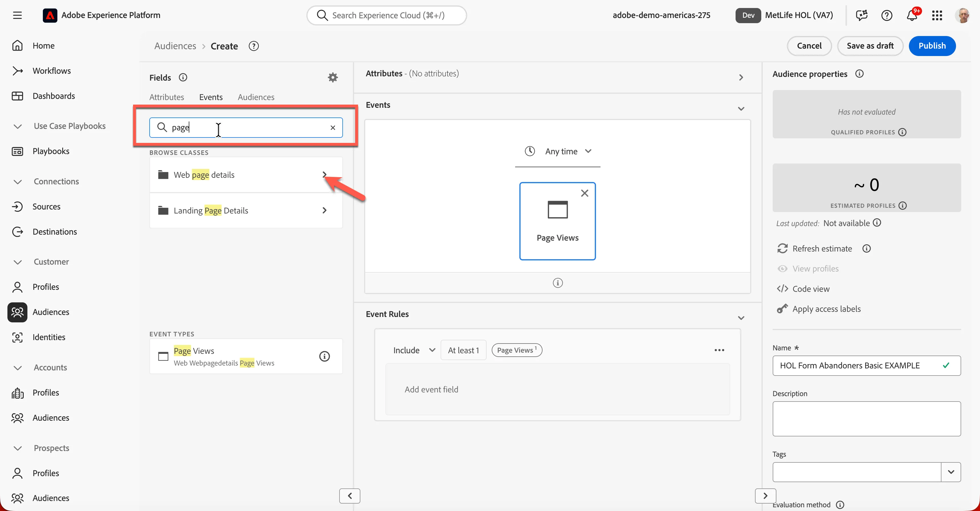980x511 pixels.
Task: Click info icon below events canvas
Action: point(557,283)
